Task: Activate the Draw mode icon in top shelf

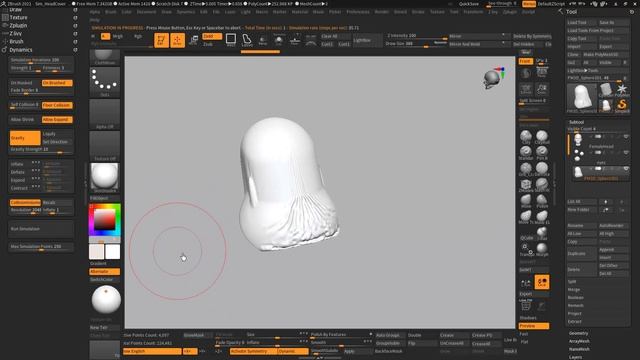Action: pos(177,40)
